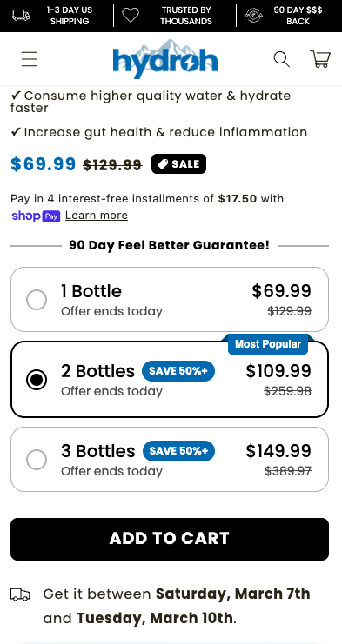Screen dimensions: 342x644
Task: Click the hydroh logo
Action: tap(164, 59)
